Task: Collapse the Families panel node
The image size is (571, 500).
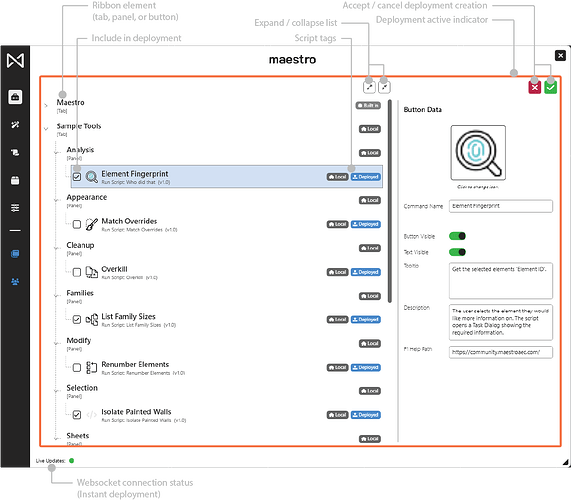Action: click(x=56, y=296)
